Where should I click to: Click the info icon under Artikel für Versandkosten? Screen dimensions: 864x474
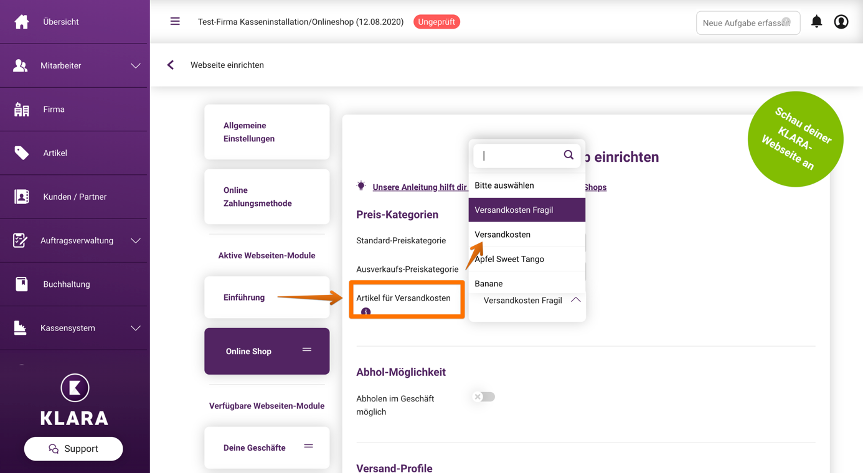[365, 312]
